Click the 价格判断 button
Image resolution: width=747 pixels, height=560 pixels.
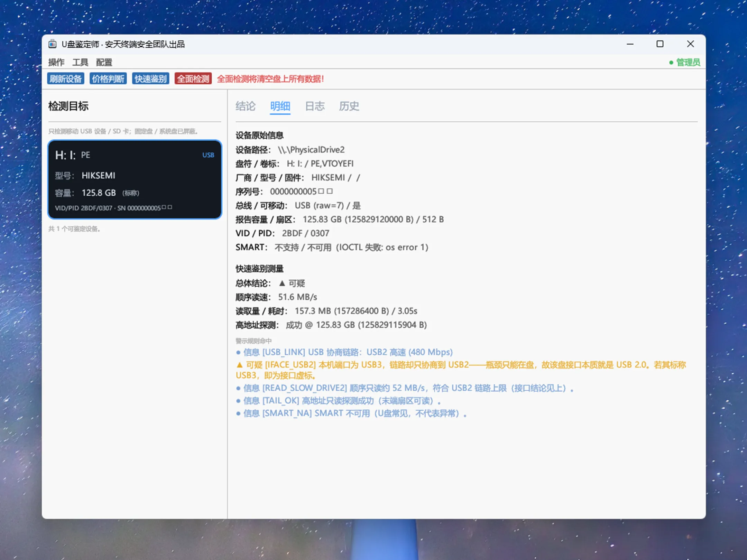pyautogui.click(x=108, y=79)
